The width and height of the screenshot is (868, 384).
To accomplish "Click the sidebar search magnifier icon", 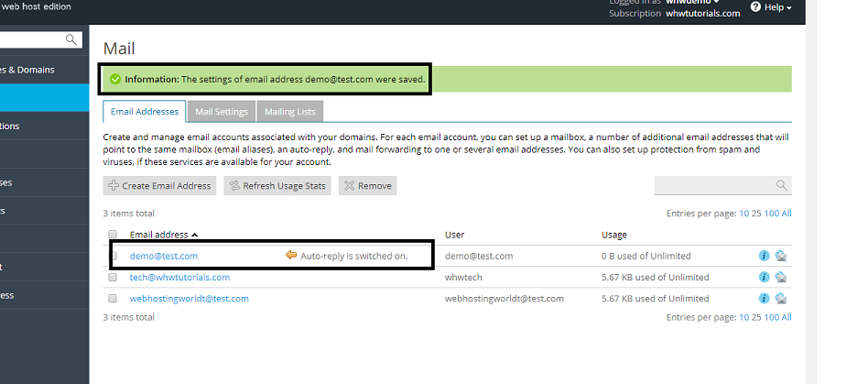I will [x=71, y=39].
